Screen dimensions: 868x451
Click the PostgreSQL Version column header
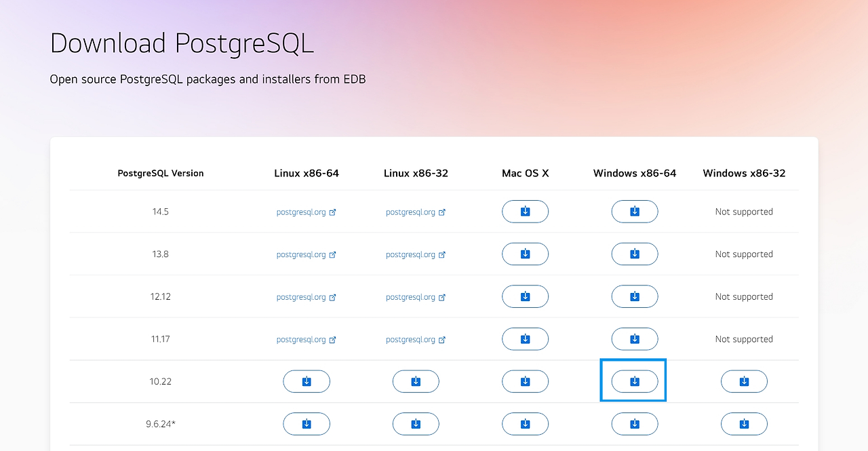161,173
